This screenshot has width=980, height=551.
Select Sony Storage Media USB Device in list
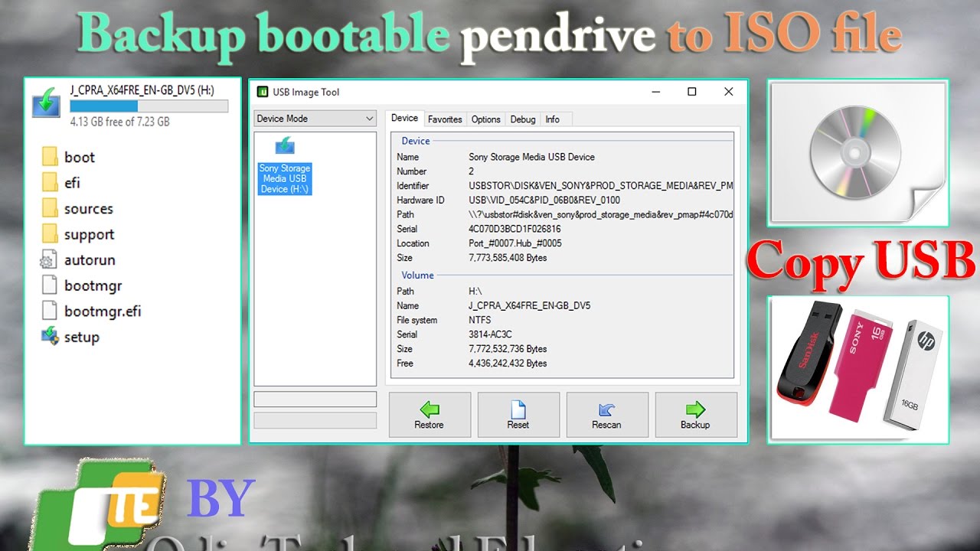point(285,167)
